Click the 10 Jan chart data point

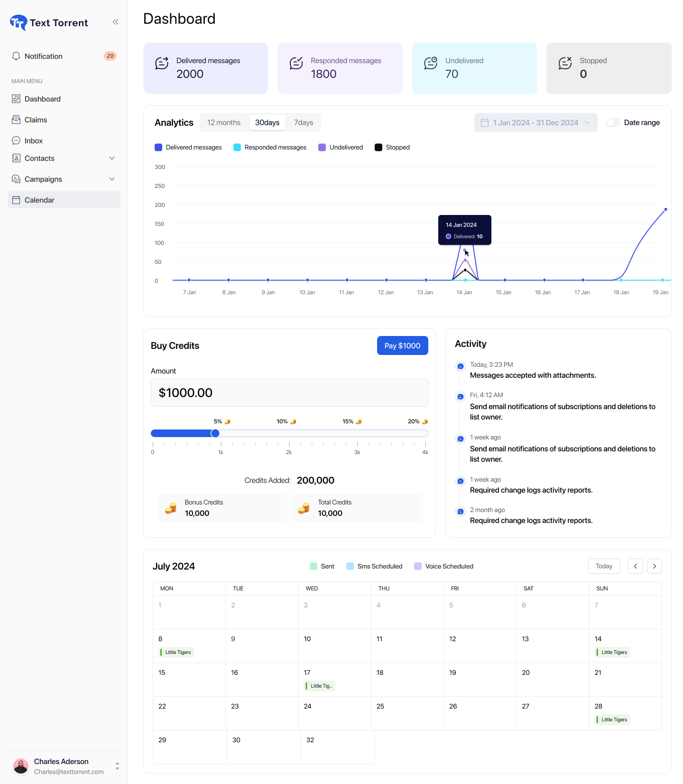coord(307,280)
